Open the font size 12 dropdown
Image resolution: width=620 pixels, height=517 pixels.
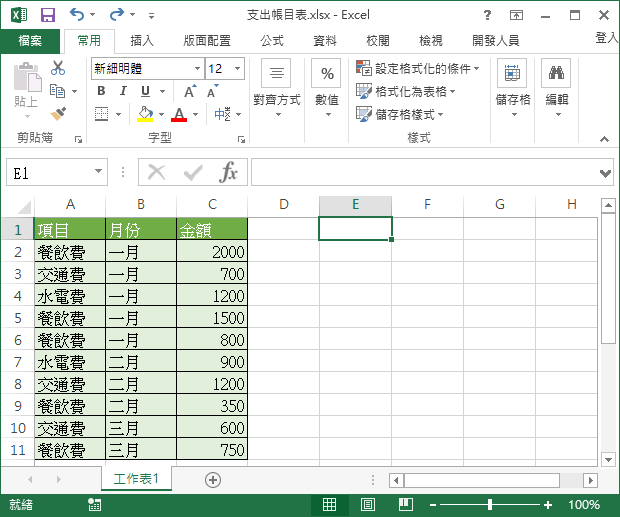[x=238, y=68]
